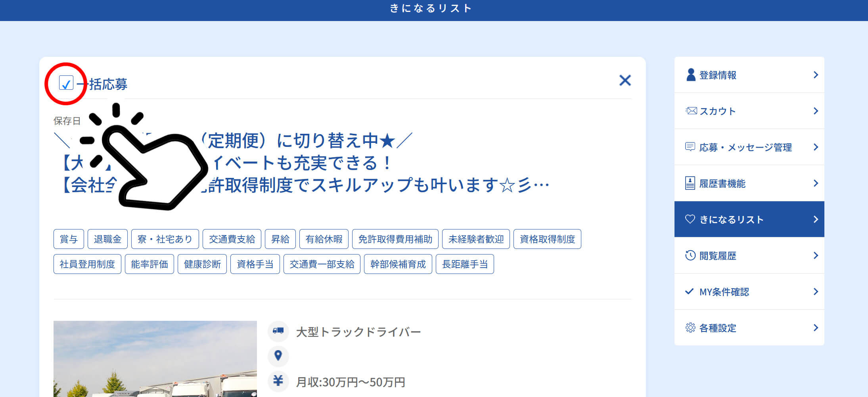Open the job title link about 定期便
This screenshot has height=397, width=868.
(301, 163)
